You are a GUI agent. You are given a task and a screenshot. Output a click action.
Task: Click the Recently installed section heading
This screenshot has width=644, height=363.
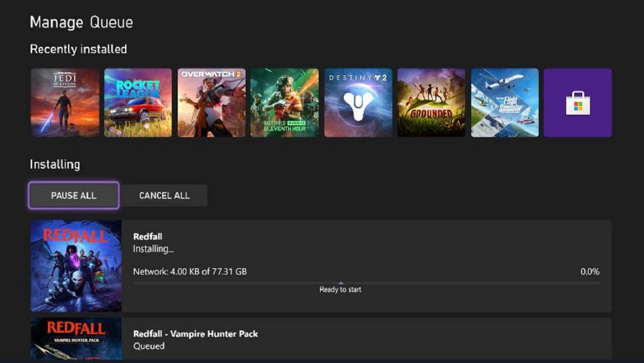point(79,50)
